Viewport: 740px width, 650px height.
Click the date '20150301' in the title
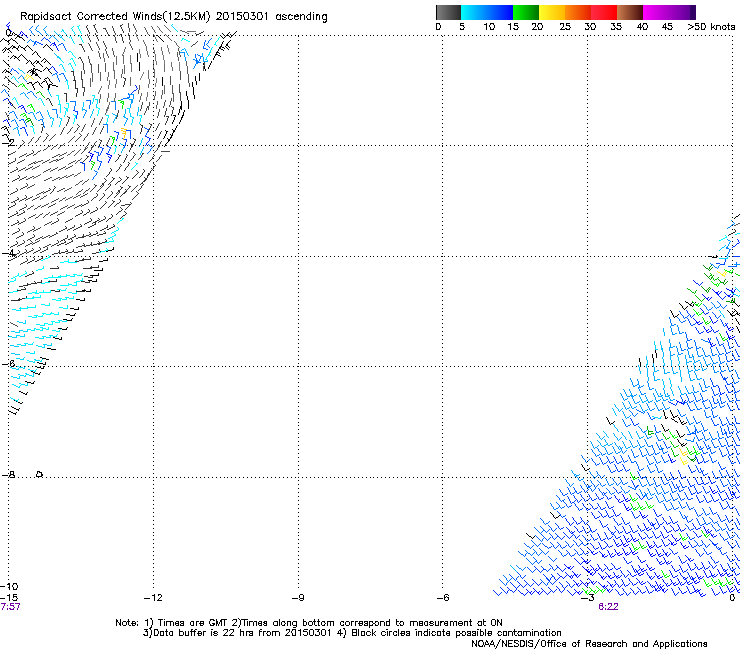tap(242, 17)
